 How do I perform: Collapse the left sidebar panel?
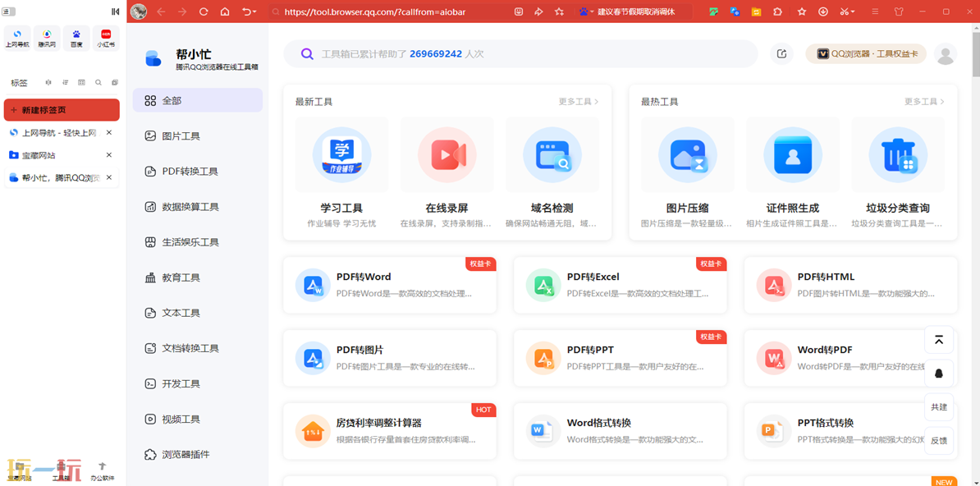[115, 11]
